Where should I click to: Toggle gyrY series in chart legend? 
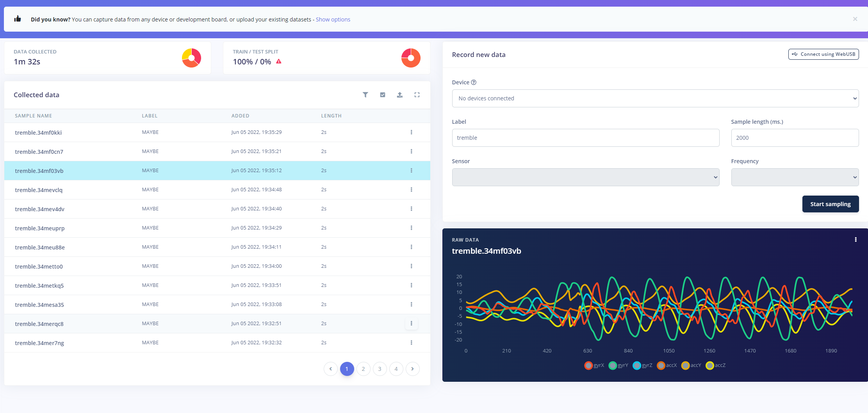point(618,365)
